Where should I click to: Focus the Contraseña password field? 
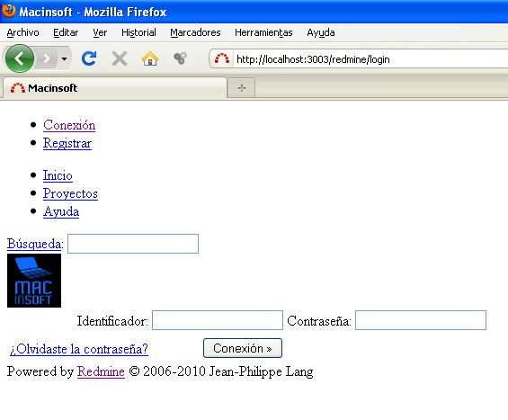pyautogui.click(x=421, y=320)
